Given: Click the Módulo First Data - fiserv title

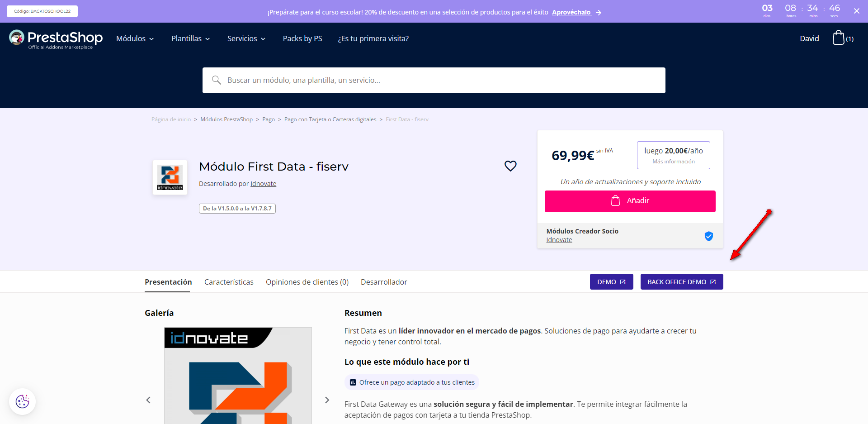Looking at the screenshot, I should [274, 167].
